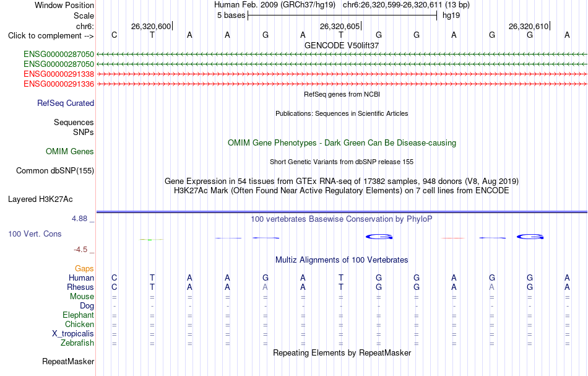588x376 pixels.
Task: Open the OMIM Genes track label
Action: (70, 151)
